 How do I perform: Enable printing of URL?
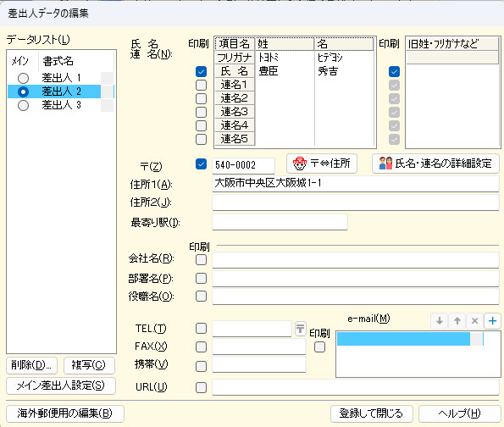[202, 387]
